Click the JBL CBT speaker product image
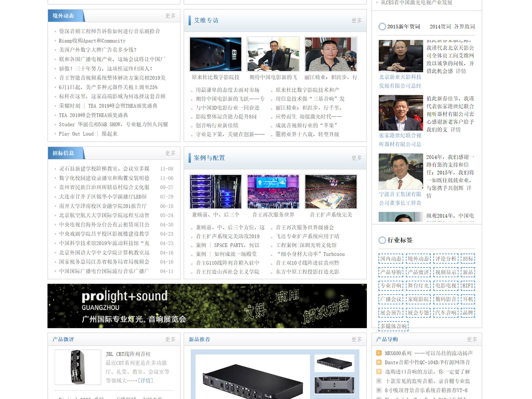Screen dimensions: 532x399 78,367
